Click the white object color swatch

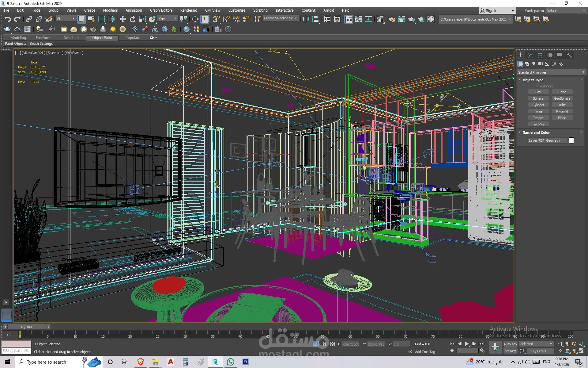click(x=571, y=140)
